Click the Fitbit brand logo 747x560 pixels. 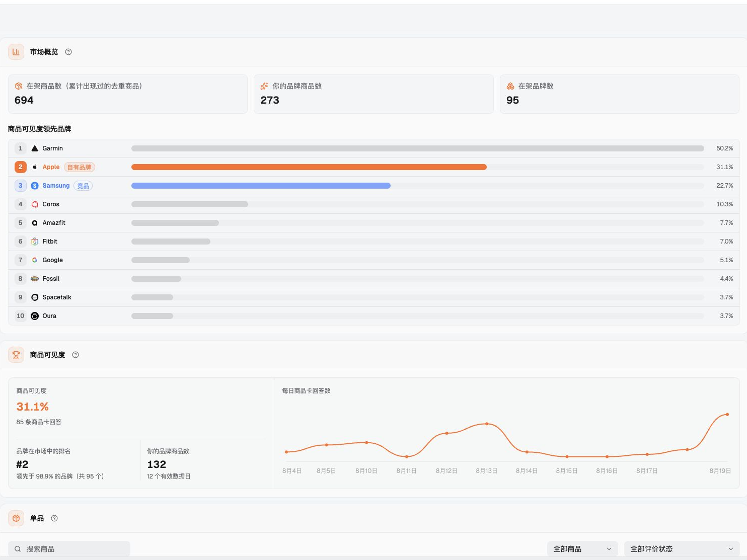point(35,242)
